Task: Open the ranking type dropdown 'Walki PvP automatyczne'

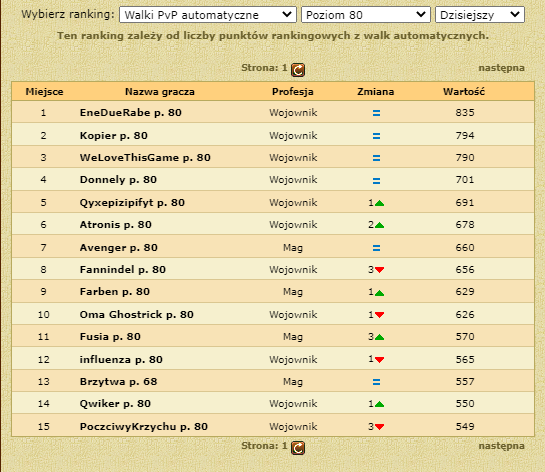Action: [208, 15]
